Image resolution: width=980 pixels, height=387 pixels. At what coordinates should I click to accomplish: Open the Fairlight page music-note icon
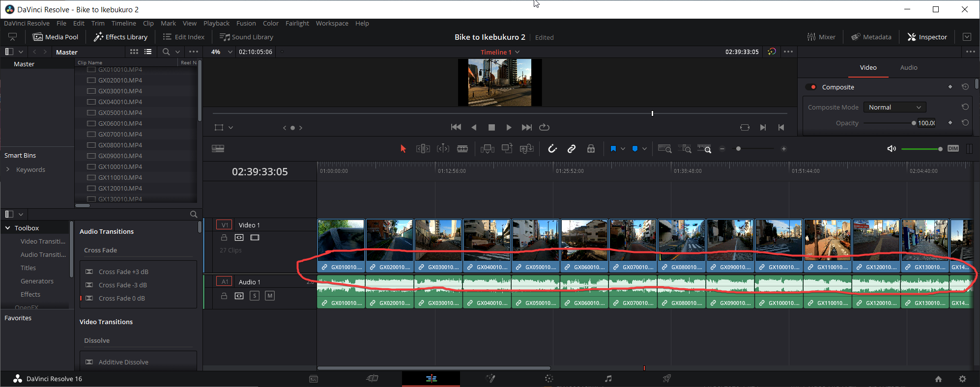608,379
